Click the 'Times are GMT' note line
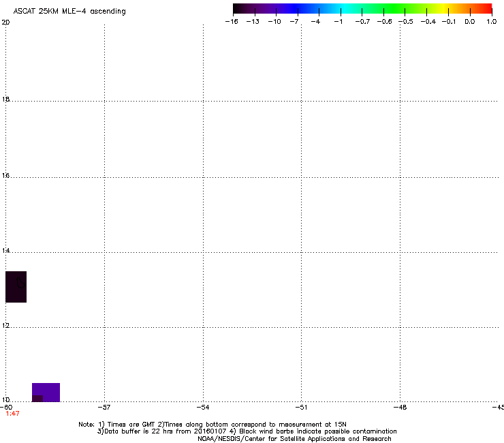Viewport: 504px width, 443px height. (212, 425)
